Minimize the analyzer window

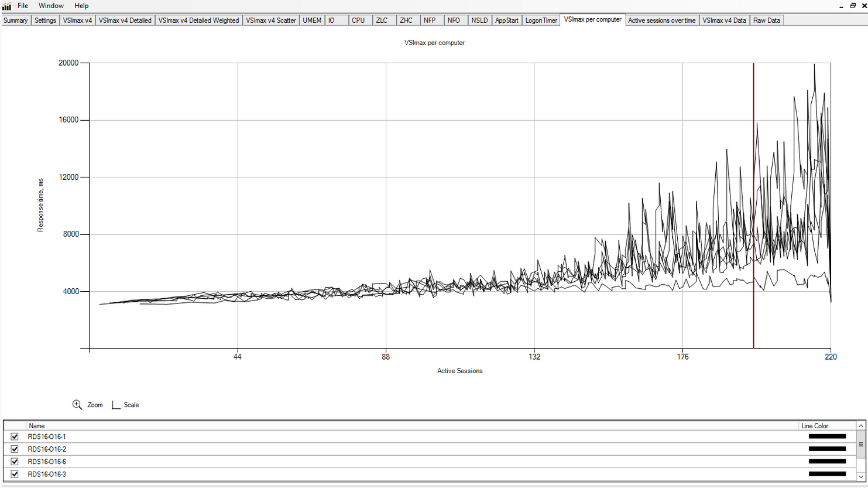pyautogui.click(x=841, y=6)
